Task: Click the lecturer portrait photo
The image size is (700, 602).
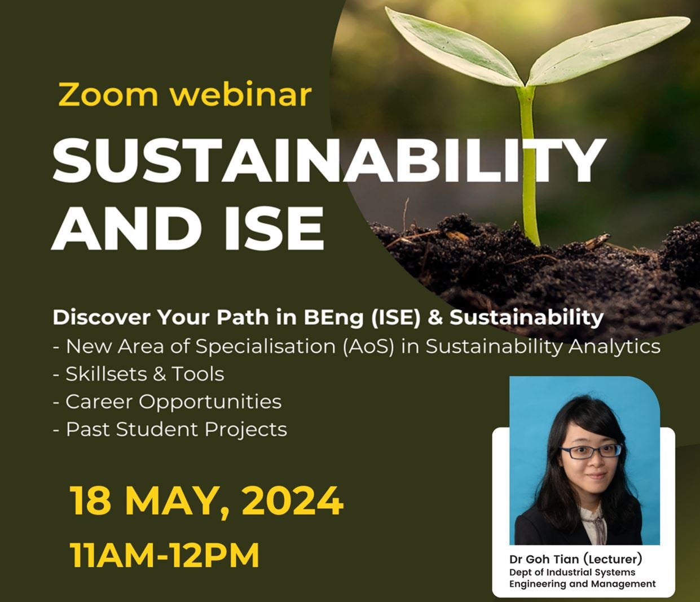Action: click(x=584, y=460)
